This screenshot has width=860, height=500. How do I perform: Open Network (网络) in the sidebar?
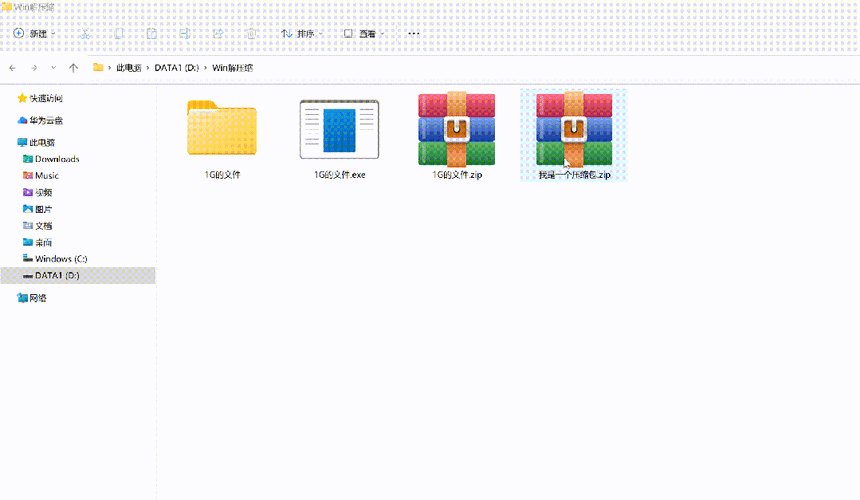click(32, 298)
